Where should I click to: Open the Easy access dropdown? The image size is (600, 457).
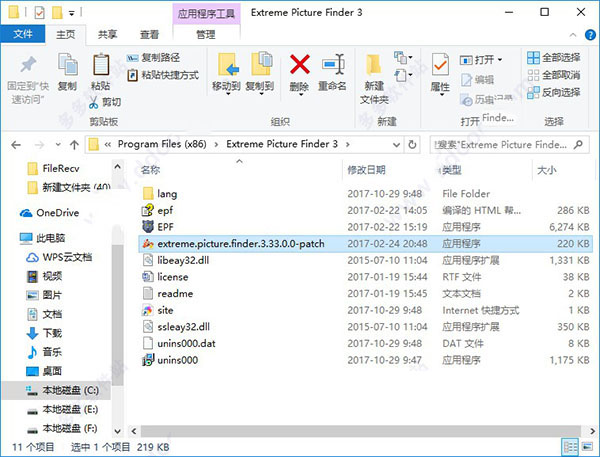pos(403,75)
